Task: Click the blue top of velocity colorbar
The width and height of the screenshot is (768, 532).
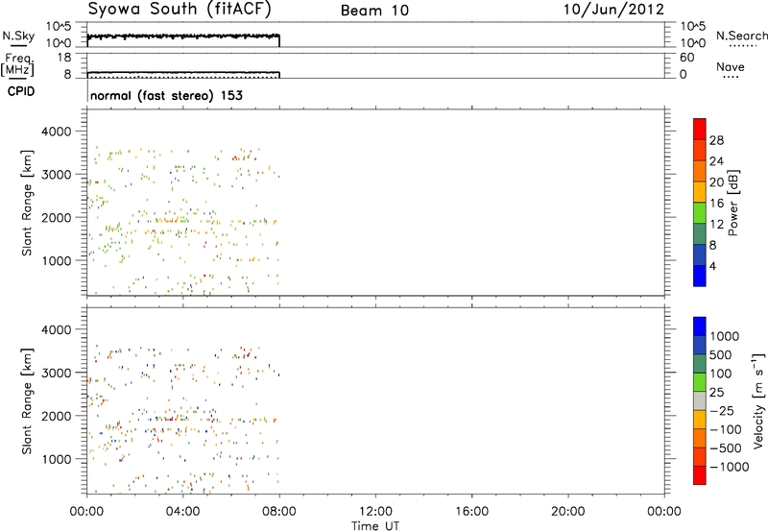Action: 700,326
